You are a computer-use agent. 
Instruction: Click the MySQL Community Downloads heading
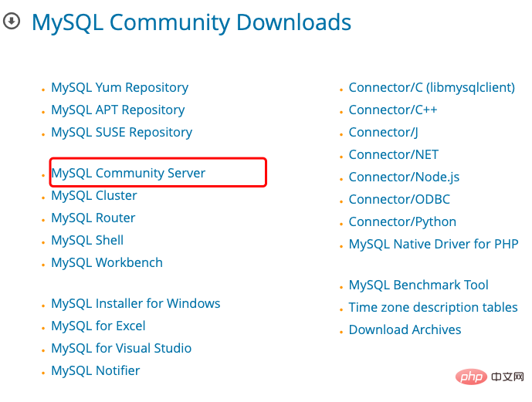point(191,23)
